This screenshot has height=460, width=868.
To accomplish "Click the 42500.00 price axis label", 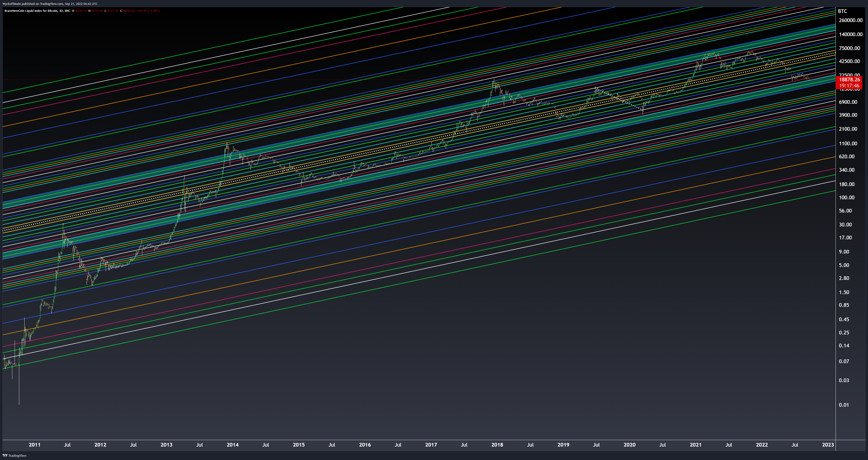I will click(849, 61).
